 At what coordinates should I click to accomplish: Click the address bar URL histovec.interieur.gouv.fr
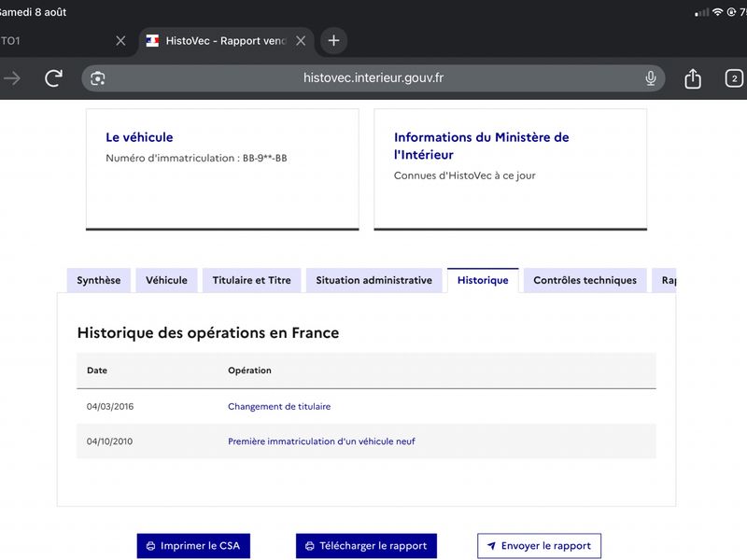373,77
